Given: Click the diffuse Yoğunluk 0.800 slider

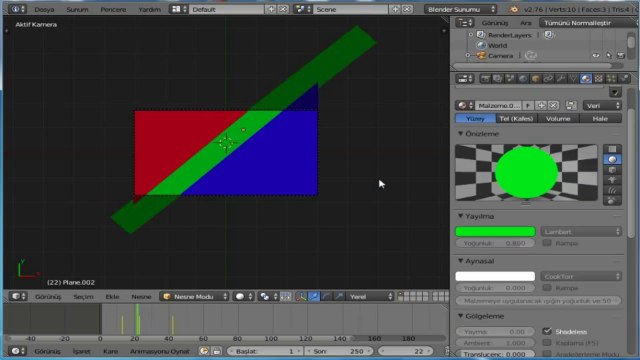Looking at the screenshot, I should pos(495,243).
